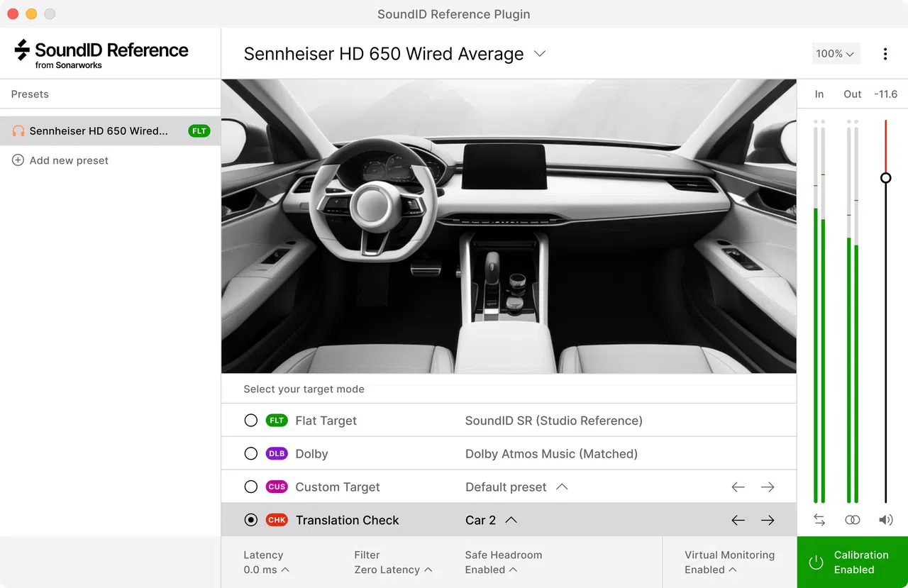Screen dimensions: 908x588
Task: Open the Zero Latency filter menu
Action: click(393, 570)
